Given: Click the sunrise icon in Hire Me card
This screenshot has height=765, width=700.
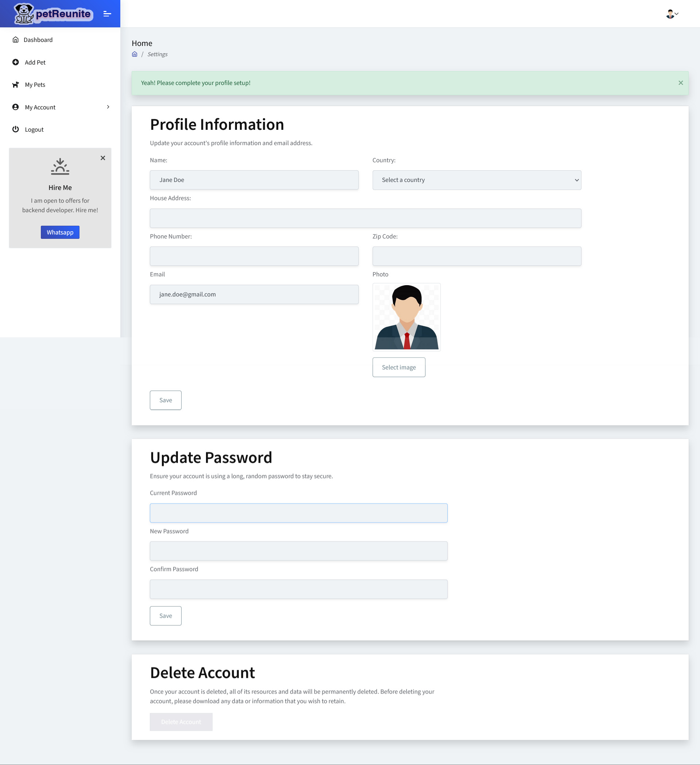Looking at the screenshot, I should [60, 167].
